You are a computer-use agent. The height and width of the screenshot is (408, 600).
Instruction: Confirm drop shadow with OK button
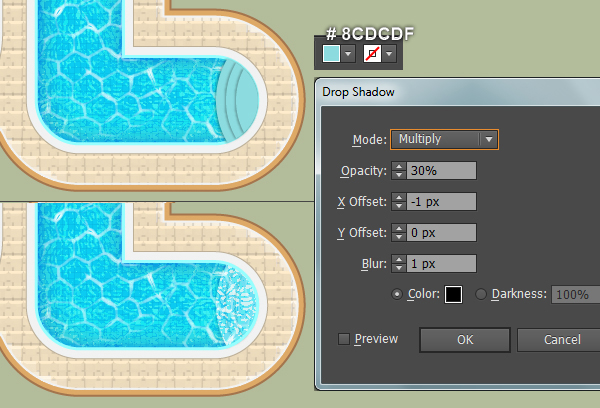pos(465,340)
